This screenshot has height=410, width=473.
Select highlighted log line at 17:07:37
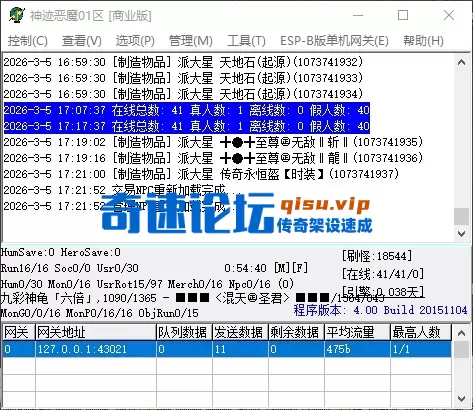click(x=187, y=110)
